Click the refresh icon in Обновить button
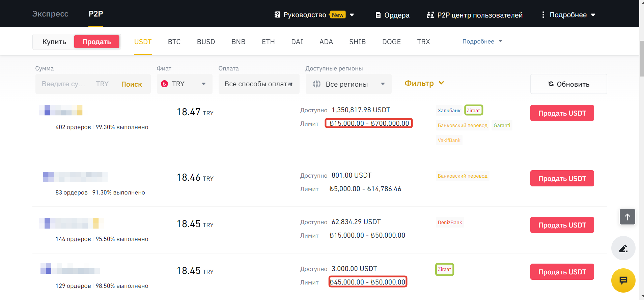This screenshot has height=300, width=644. (x=551, y=84)
